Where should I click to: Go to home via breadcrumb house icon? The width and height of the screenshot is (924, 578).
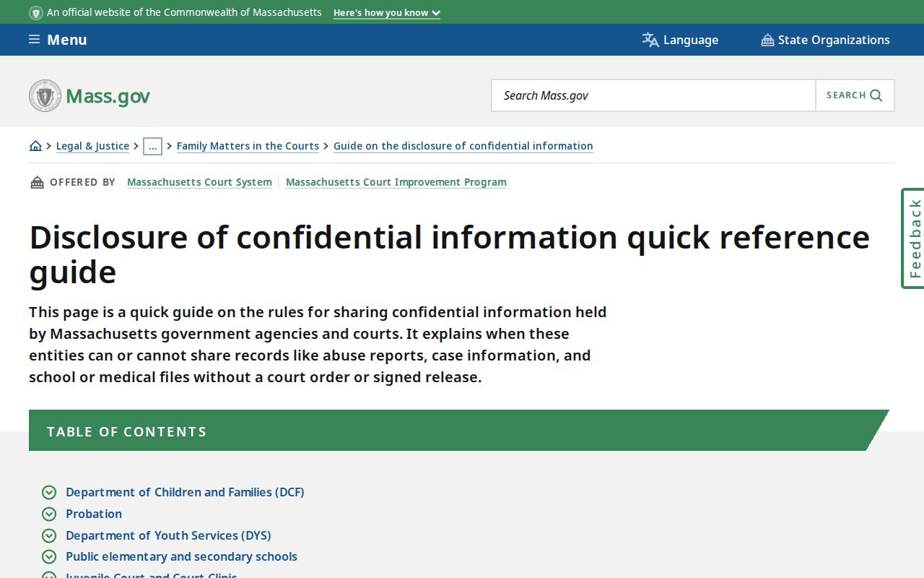coord(35,146)
